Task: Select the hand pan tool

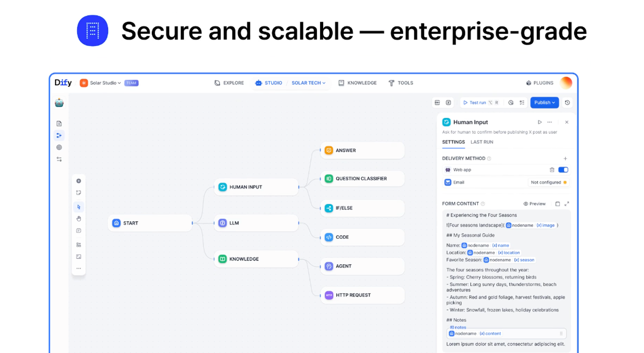Action: [78, 219]
